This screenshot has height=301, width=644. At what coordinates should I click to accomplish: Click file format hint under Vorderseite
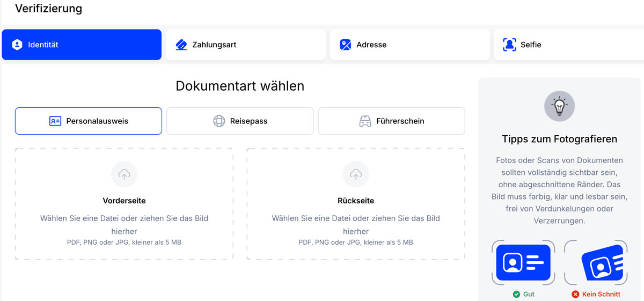click(x=124, y=243)
